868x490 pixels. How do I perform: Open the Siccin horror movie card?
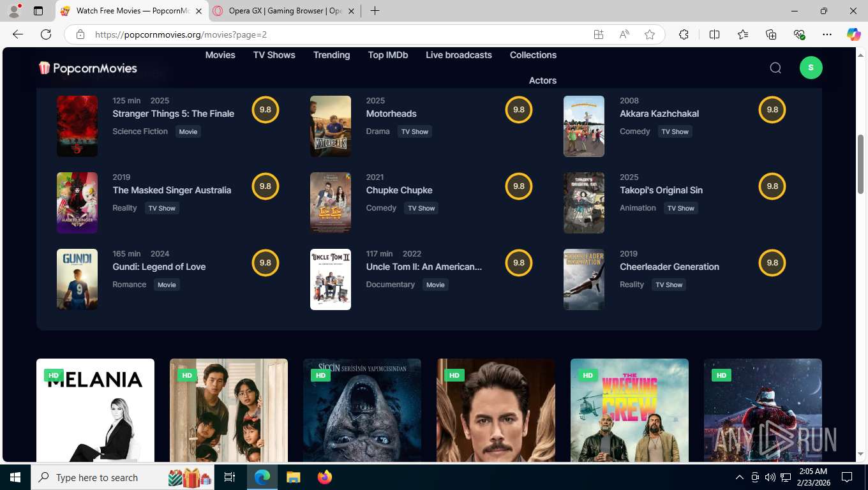tap(362, 410)
